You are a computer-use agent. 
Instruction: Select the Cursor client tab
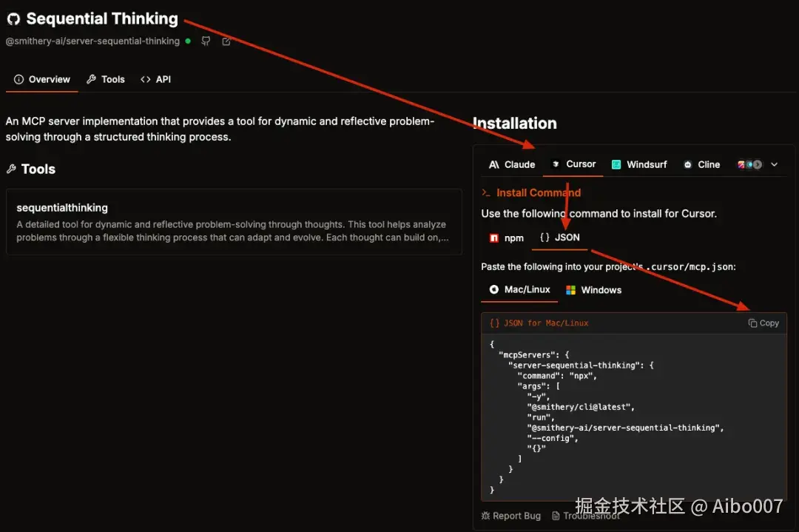click(573, 164)
